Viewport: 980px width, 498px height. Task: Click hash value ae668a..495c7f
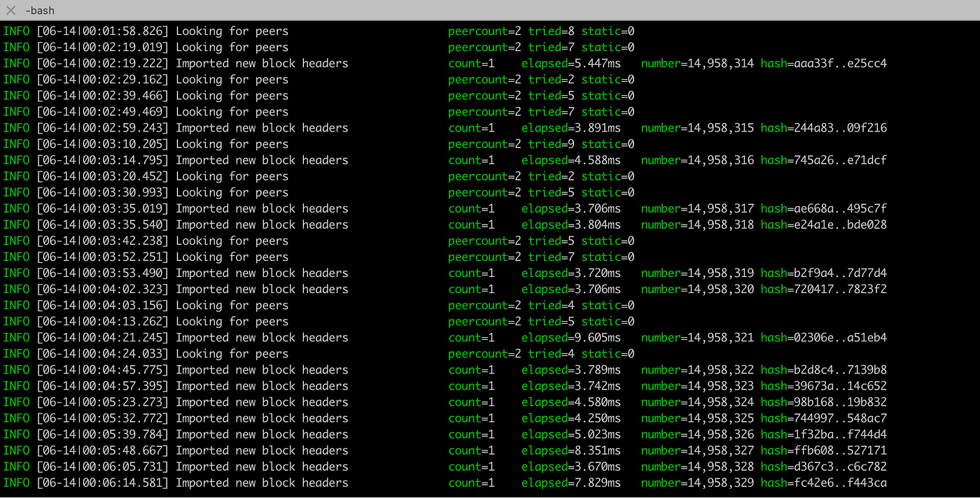839,208
